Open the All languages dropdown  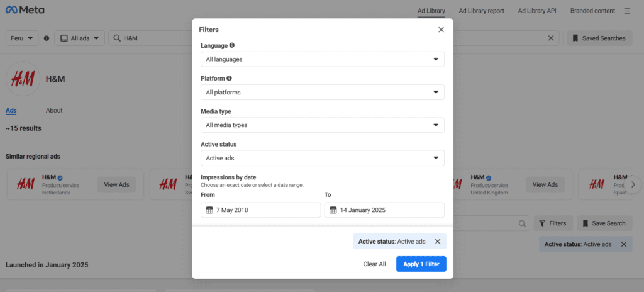tap(323, 59)
